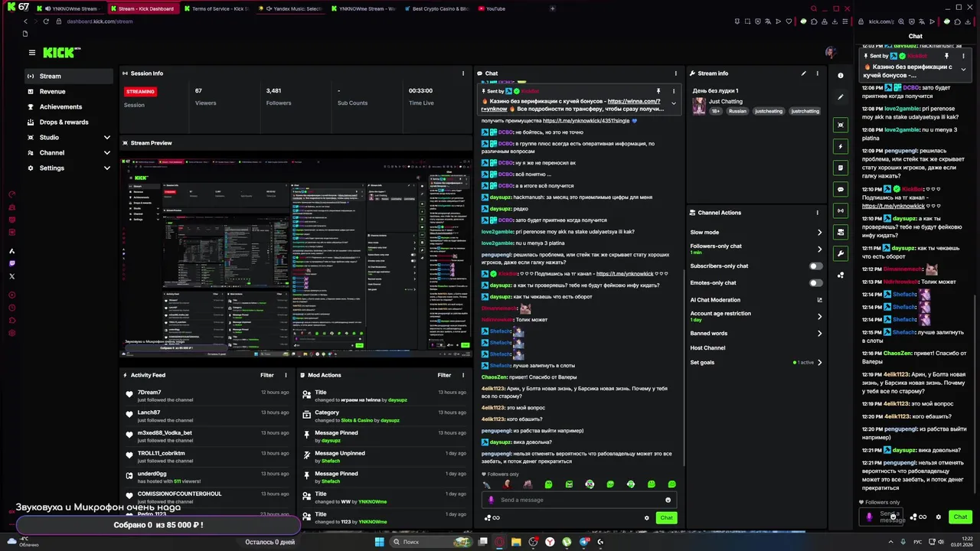Click the wrench icon in the right toolbar
The height and width of the screenshot is (551, 980).
(x=841, y=253)
